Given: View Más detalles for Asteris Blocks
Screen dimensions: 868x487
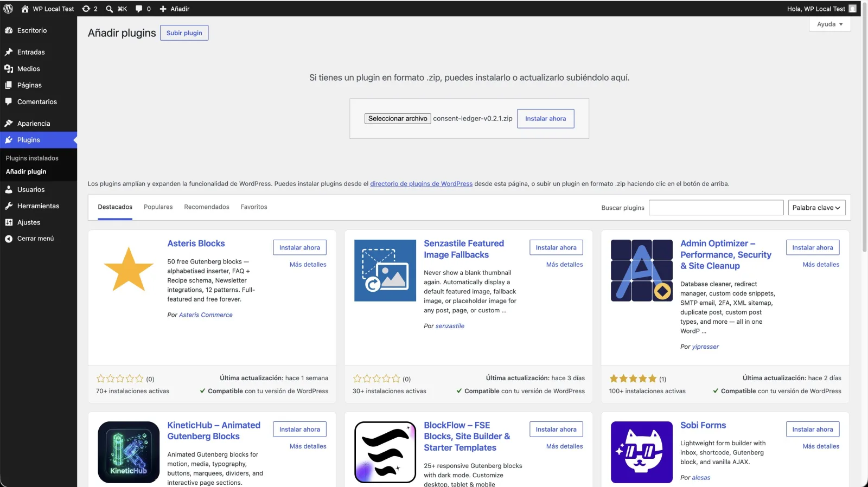Looking at the screenshot, I should [308, 265].
